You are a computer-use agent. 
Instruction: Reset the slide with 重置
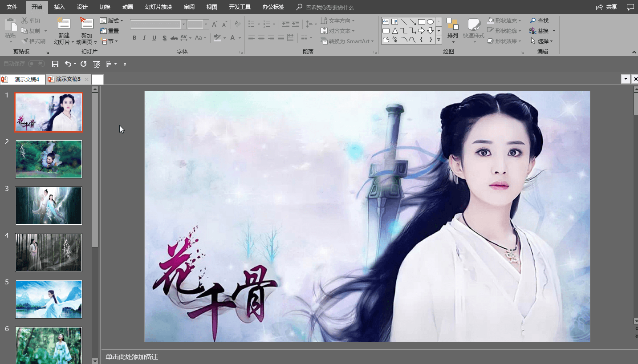coord(110,31)
